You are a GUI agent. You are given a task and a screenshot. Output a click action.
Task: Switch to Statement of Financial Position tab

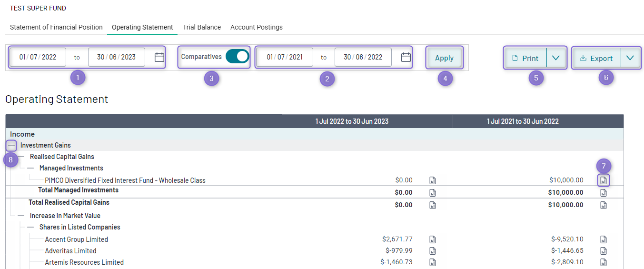pyautogui.click(x=56, y=27)
